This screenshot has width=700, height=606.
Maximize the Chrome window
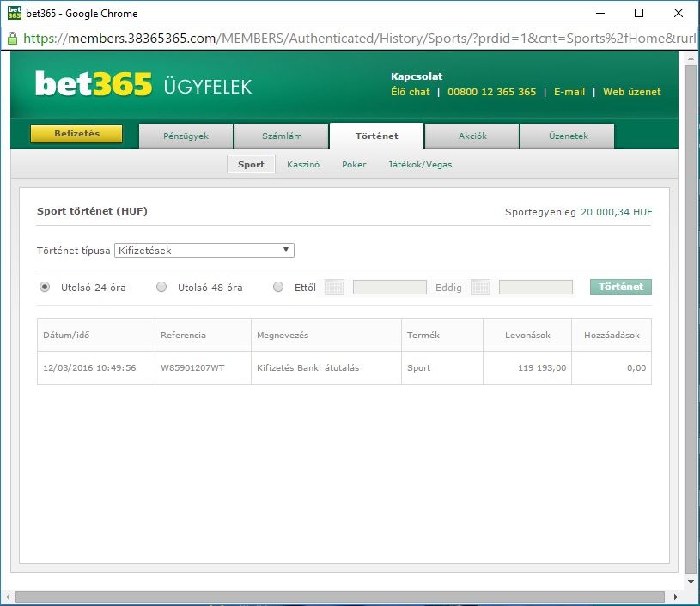click(x=639, y=13)
